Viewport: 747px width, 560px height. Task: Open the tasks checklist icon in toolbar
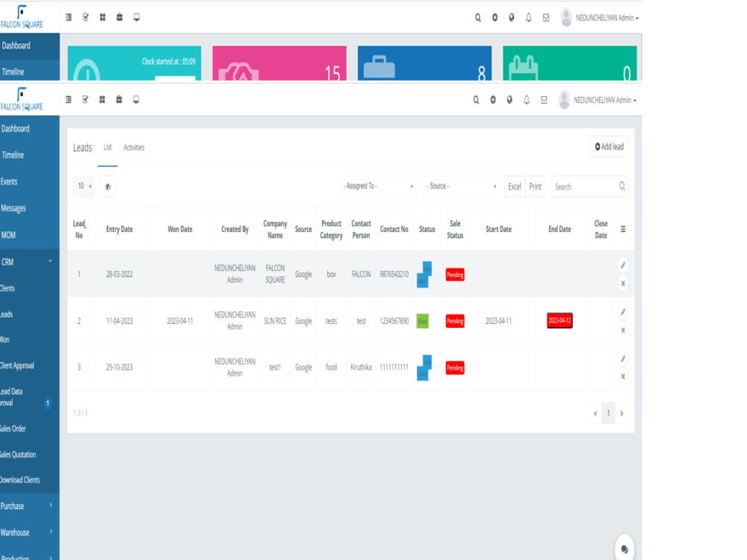(x=84, y=99)
